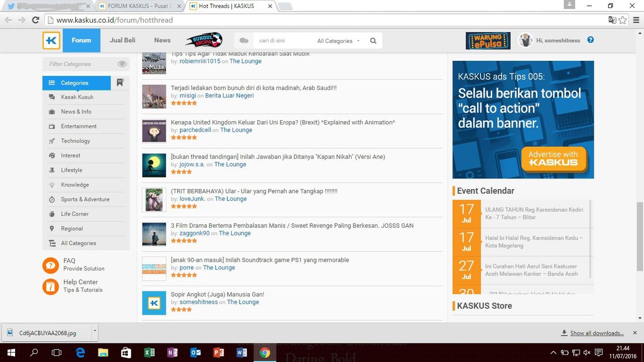Open the someshitness user avatar
This screenshot has width=644, height=362.
pyautogui.click(x=526, y=40)
